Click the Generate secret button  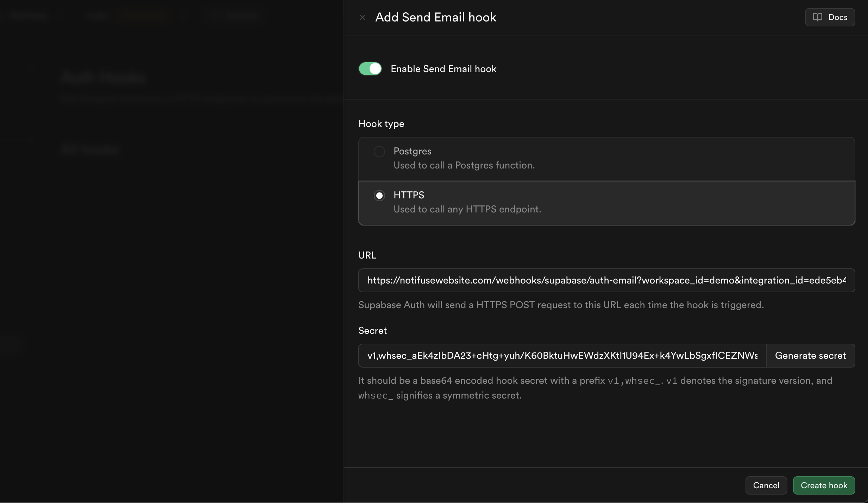click(x=811, y=355)
